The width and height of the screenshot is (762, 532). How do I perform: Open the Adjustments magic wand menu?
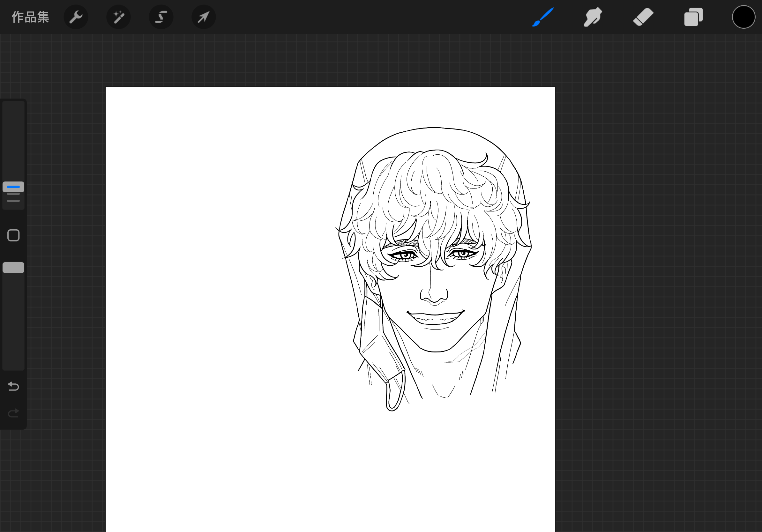point(118,17)
